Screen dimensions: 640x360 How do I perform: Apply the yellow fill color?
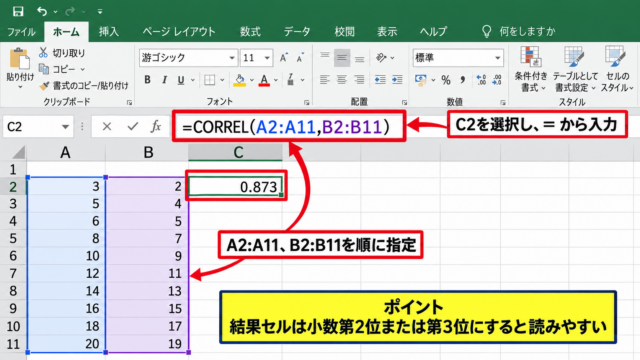(240, 80)
